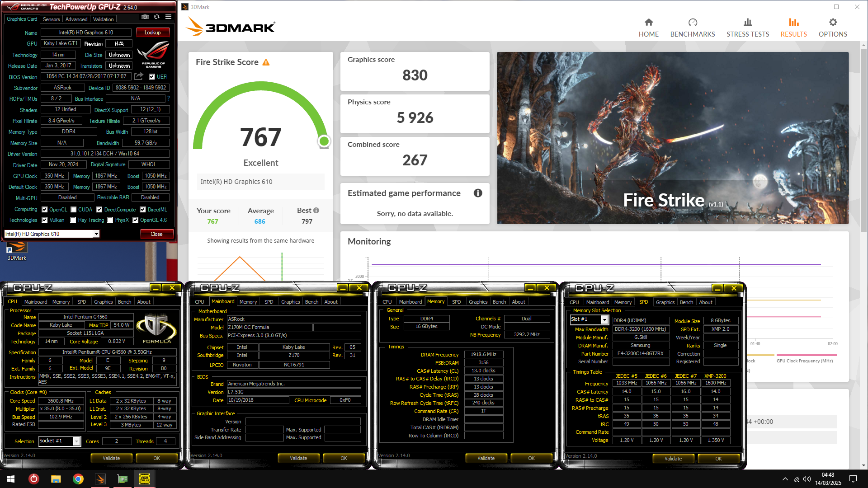Viewport: 868px width, 488px height.
Task: Click OK in the CPU-Z Mainboard window
Action: pyautogui.click(x=344, y=458)
